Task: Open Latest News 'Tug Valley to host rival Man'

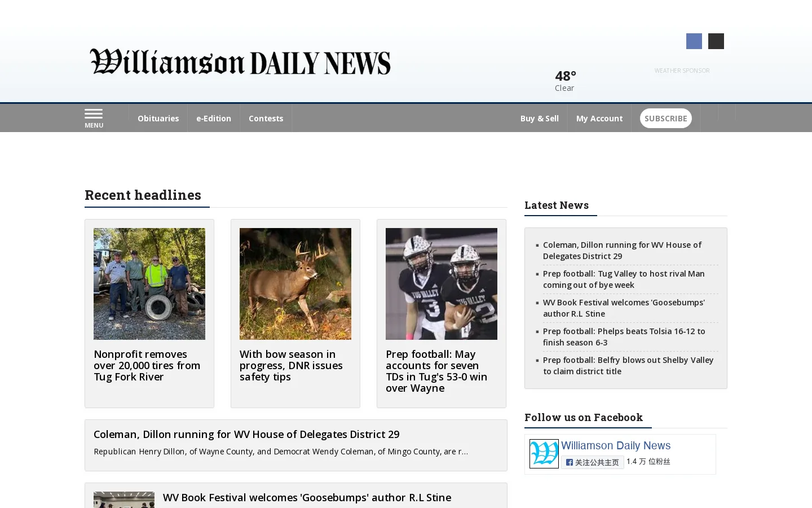Action: point(624,279)
